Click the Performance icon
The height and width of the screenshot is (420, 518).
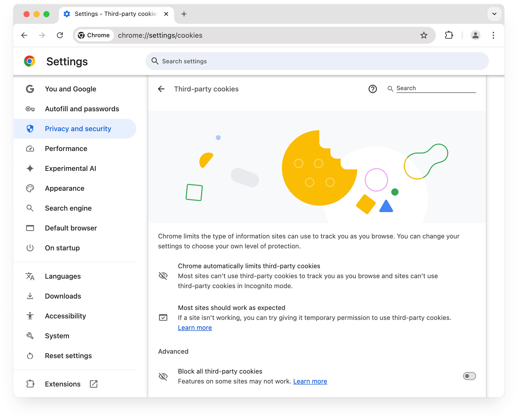(31, 149)
